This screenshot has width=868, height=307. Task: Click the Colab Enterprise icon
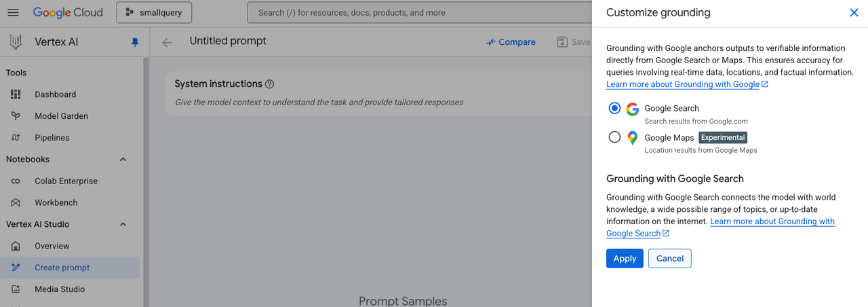click(x=16, y=181)
